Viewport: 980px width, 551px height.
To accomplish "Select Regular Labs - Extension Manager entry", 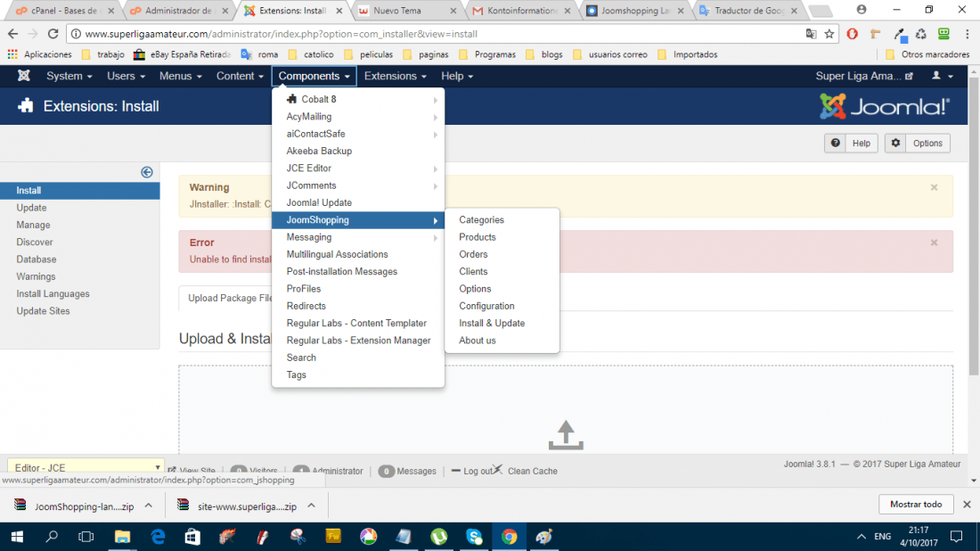I will (x=358, y=341).
